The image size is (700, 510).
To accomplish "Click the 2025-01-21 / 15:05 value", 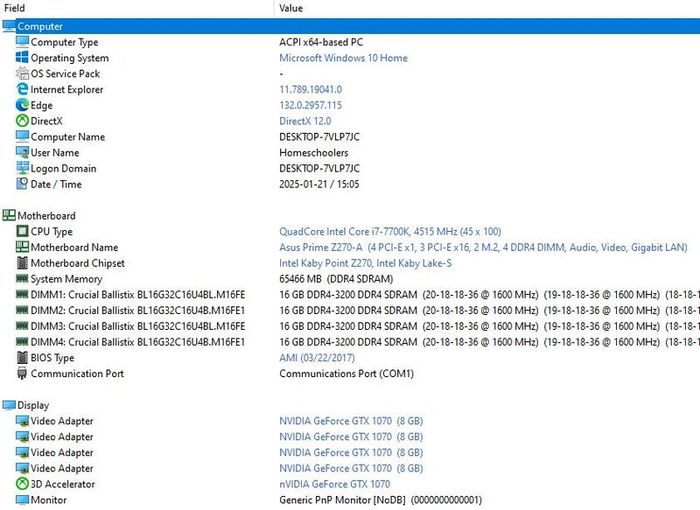I will pos(319,184).
